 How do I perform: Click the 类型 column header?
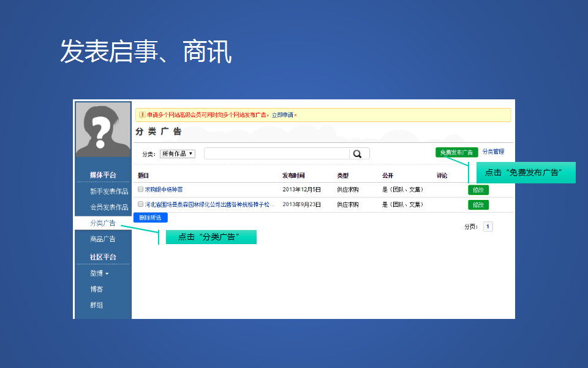coord(342,175)
